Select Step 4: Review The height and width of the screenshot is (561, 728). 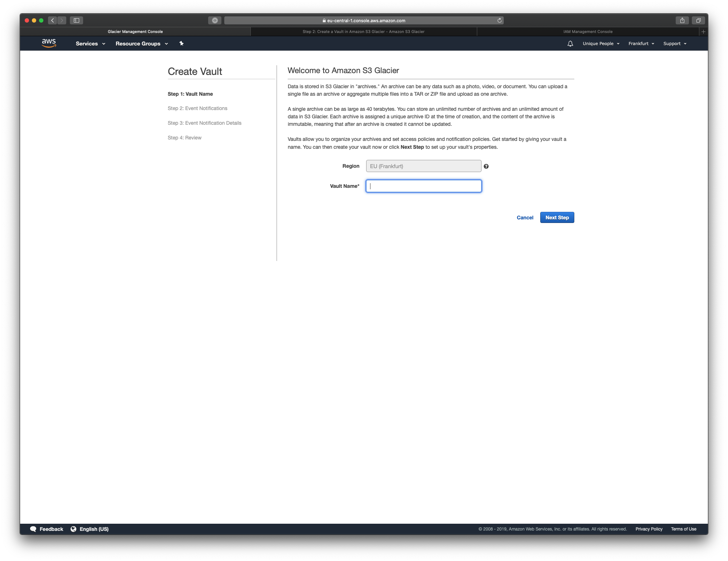click(x=185, y=138)
